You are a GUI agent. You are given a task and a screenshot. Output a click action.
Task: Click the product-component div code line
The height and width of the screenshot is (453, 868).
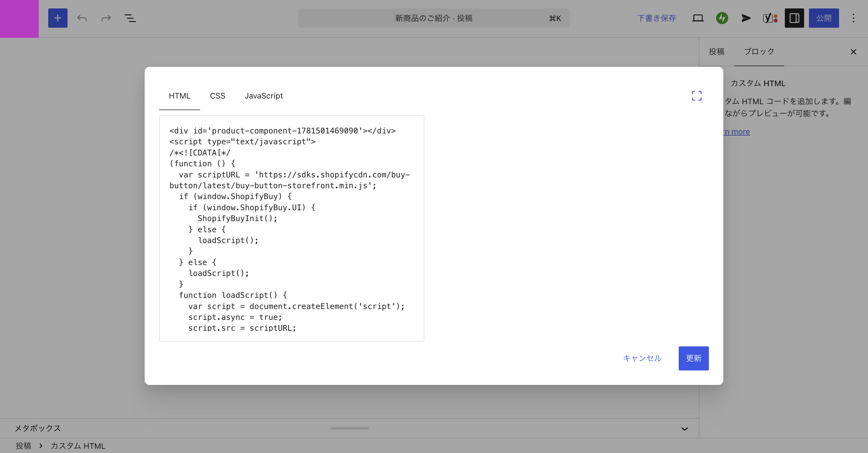[282, 131]
